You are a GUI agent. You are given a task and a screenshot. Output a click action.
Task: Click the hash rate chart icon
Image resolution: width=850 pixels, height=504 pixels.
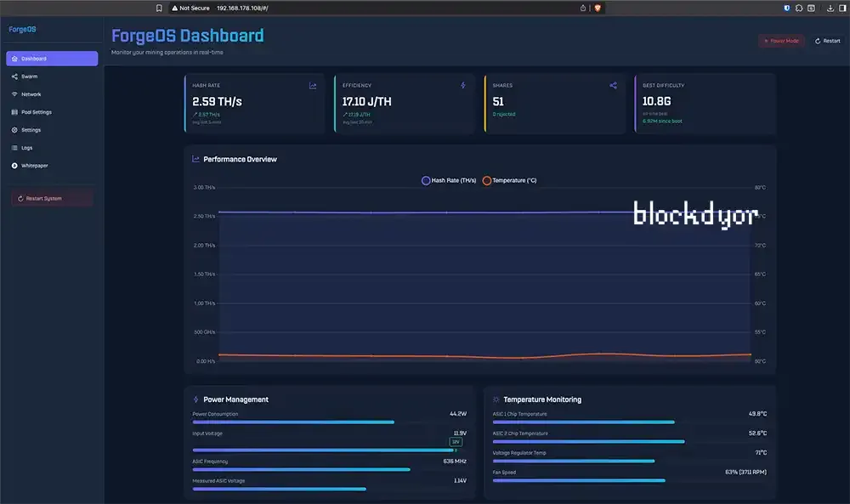[x=313, y=86]
